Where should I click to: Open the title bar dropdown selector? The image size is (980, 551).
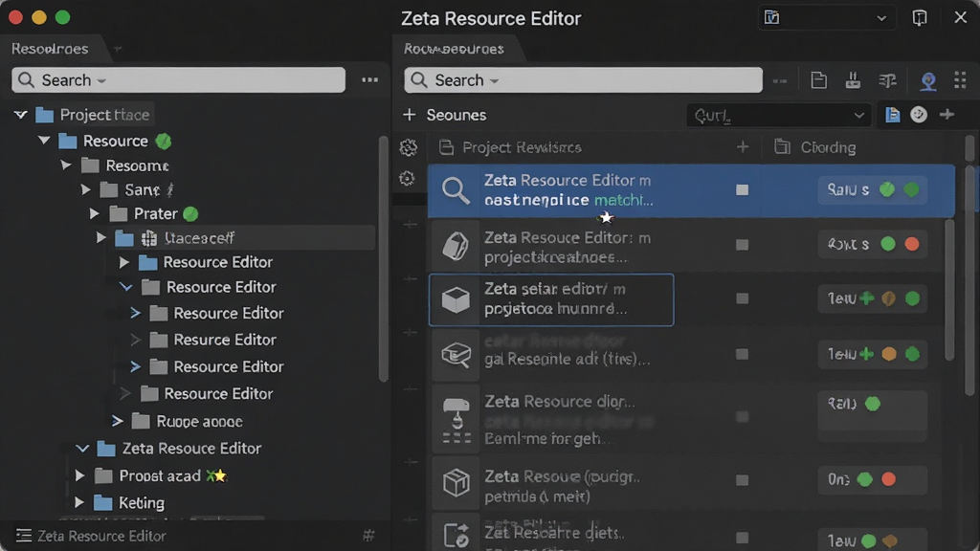pos(826,17)
